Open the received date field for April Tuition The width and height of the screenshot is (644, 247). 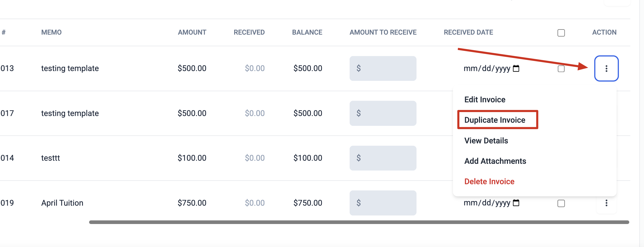pos(491,203)
